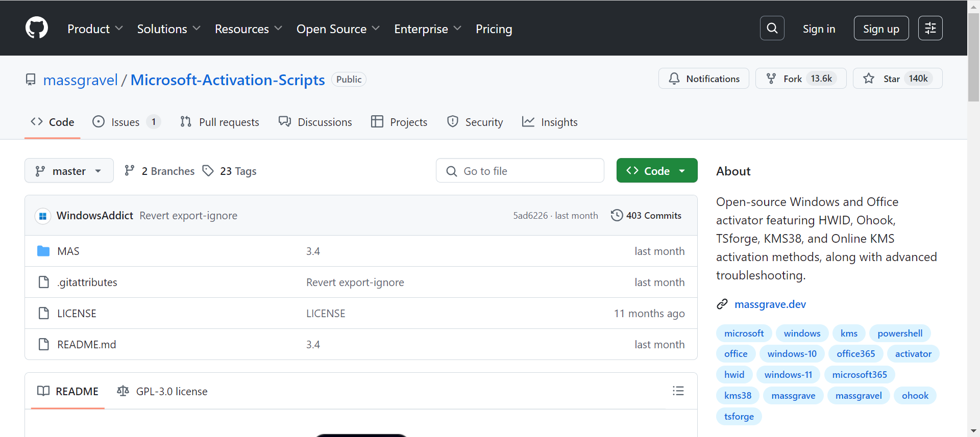The height and width of the screenshot is (437, 980).
Task: Click the repository icon beside massgravel
Action: (x=31, y=80)
